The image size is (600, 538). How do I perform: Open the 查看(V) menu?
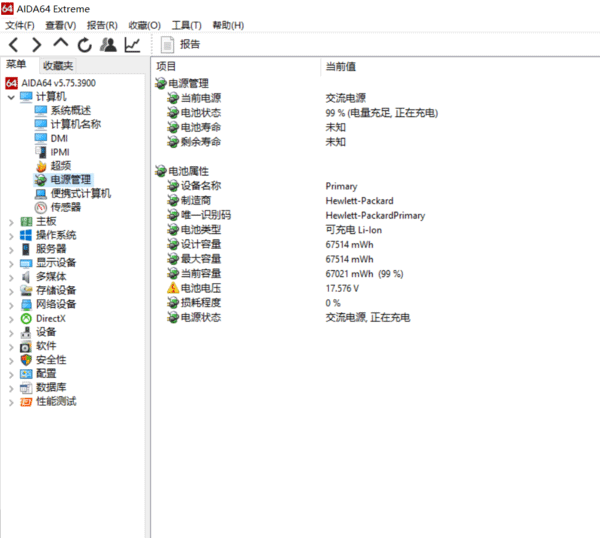[60, 25]
